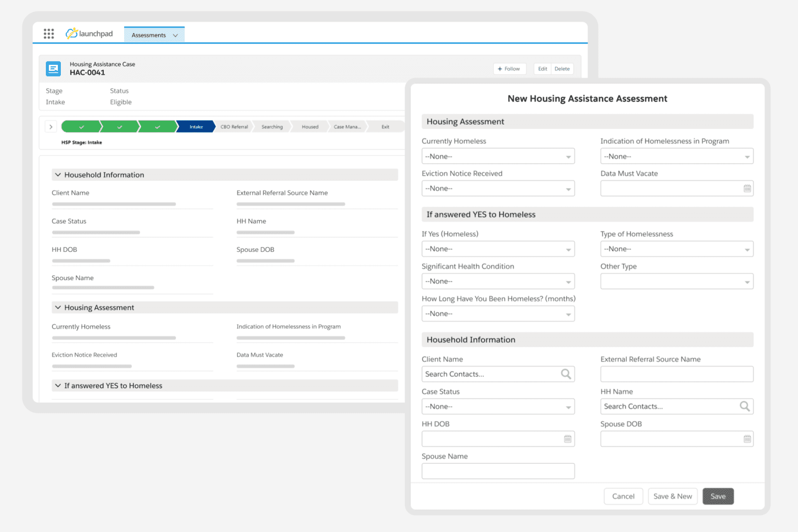The width and height of the screenshot is (798, 532).
Task: Click the Spouse Name text field
Action: coord(498,471)
